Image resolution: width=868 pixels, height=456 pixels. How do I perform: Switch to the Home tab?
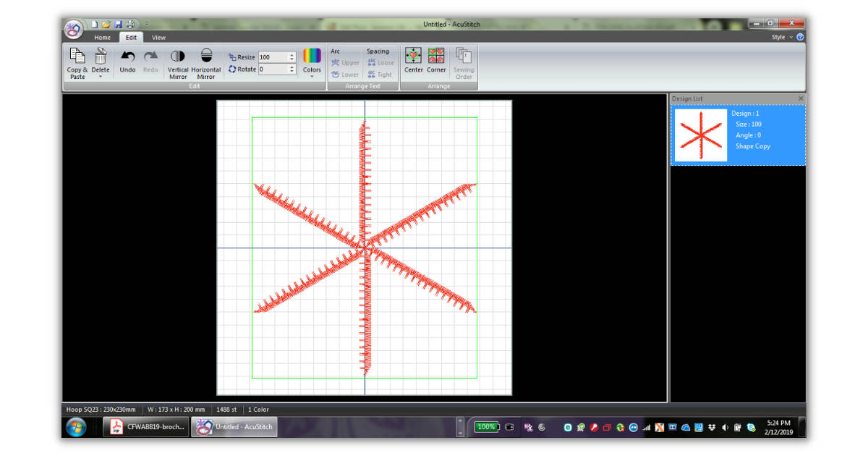click(102, 37)
